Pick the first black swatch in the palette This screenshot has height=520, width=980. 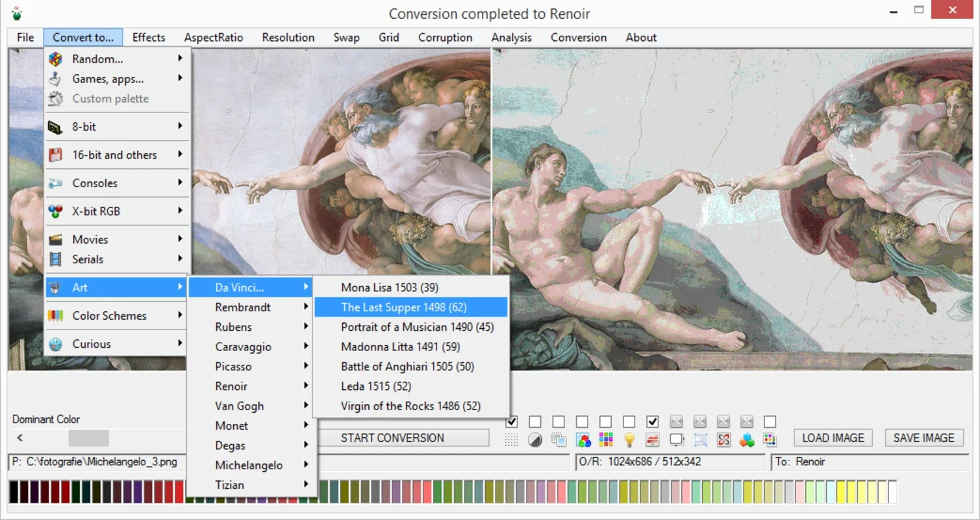[14, 491]
